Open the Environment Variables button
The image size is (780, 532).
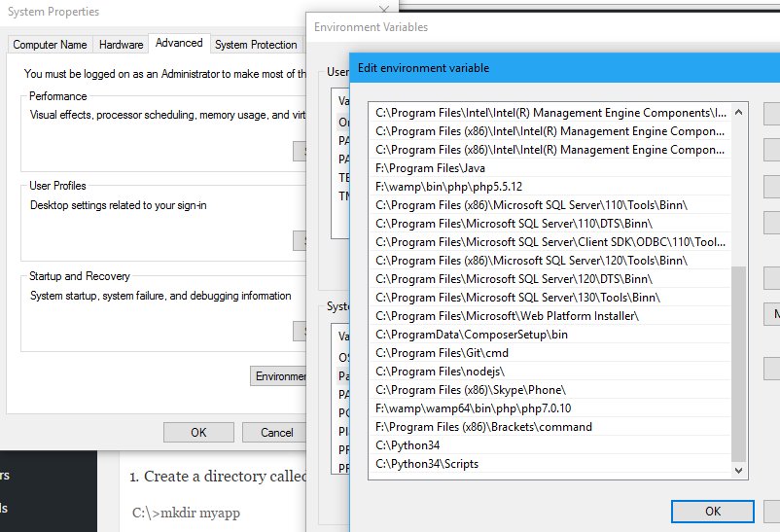point(278,376)
